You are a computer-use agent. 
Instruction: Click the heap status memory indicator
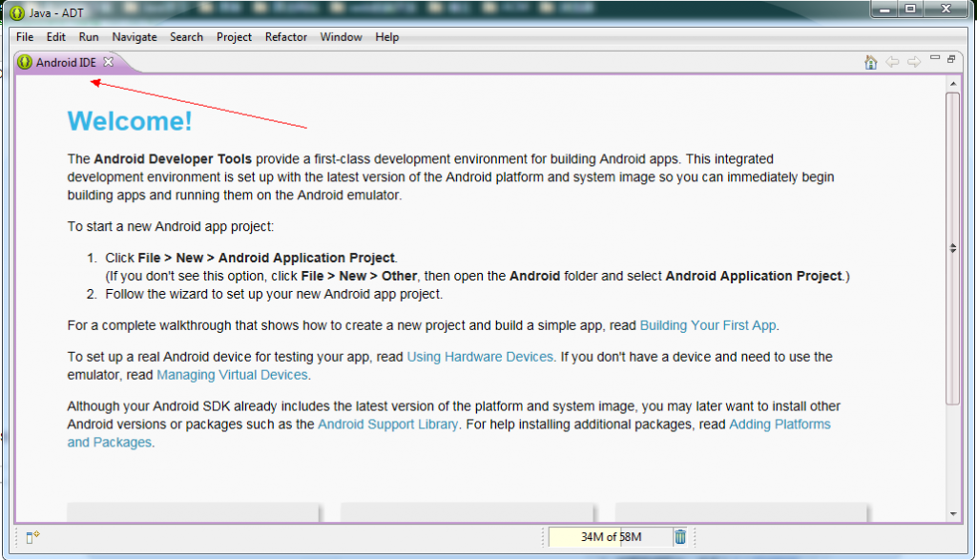coord(611,537)
